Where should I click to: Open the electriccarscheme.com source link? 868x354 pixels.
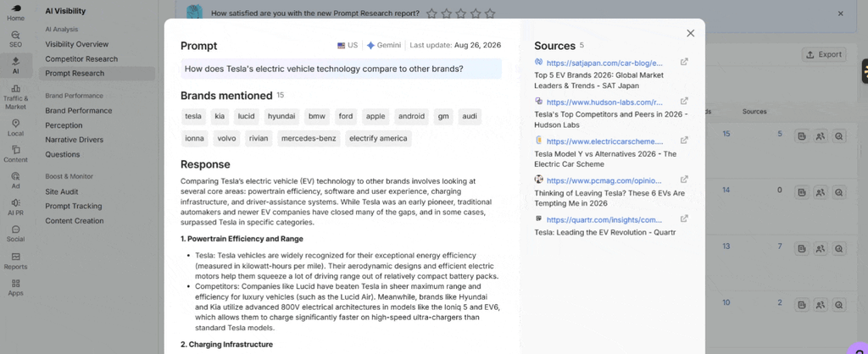coord(604,141)
